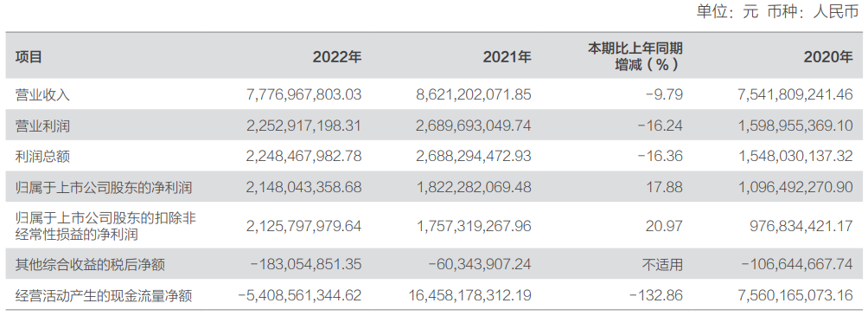Click the 不适用 cell
This screenshot has width=868, height=316.
tap(662, 265)
